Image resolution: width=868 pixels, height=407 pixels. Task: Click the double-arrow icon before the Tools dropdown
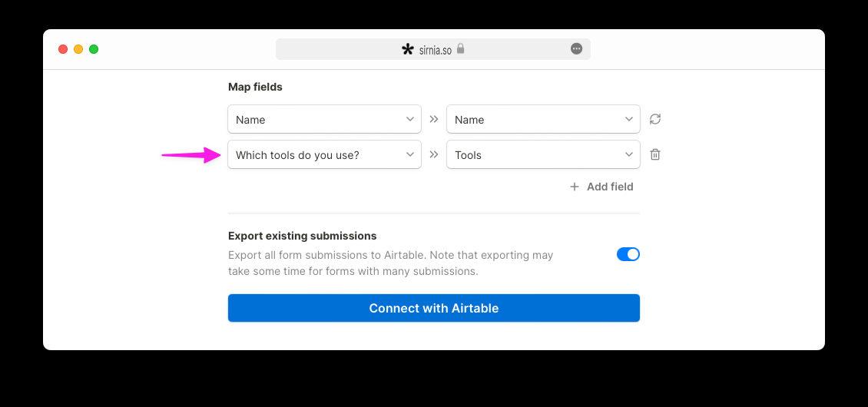pyautogui.click(x=434, y=154)
